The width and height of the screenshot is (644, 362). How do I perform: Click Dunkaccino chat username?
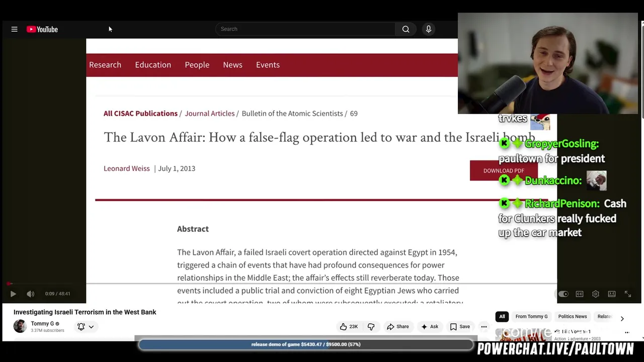pos(553,181)
